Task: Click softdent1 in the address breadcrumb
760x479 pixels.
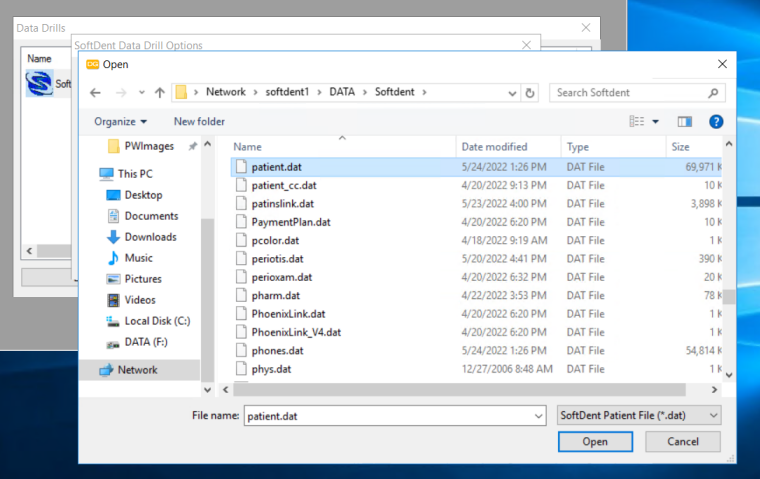Action: point(287,92)
